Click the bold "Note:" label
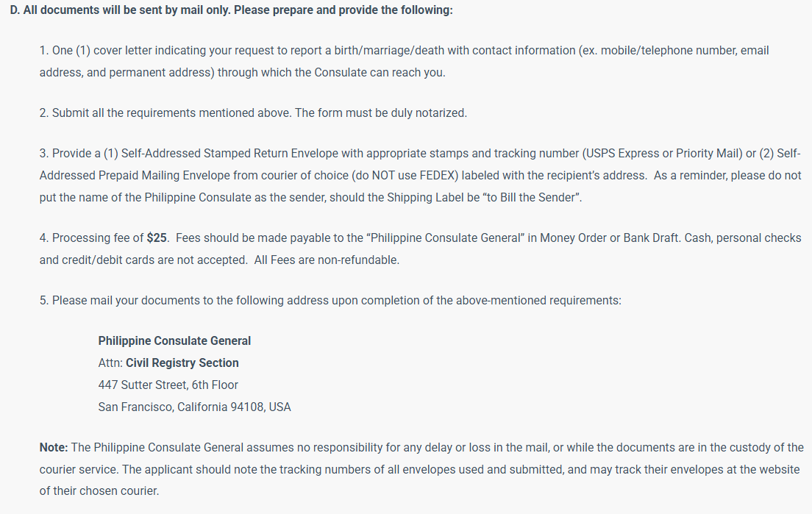The width and height of the screenshot is (812, 514). (54, 448)
